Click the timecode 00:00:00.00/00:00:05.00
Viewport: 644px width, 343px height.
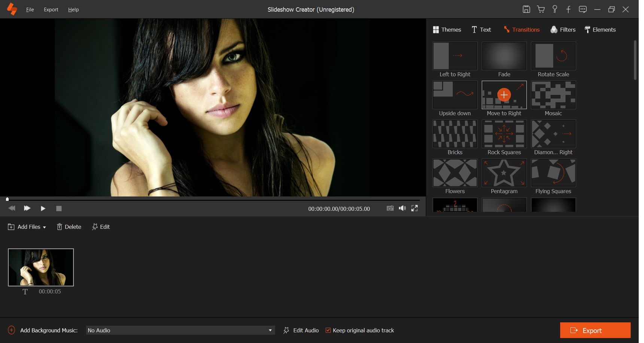(x=339, y=209)
